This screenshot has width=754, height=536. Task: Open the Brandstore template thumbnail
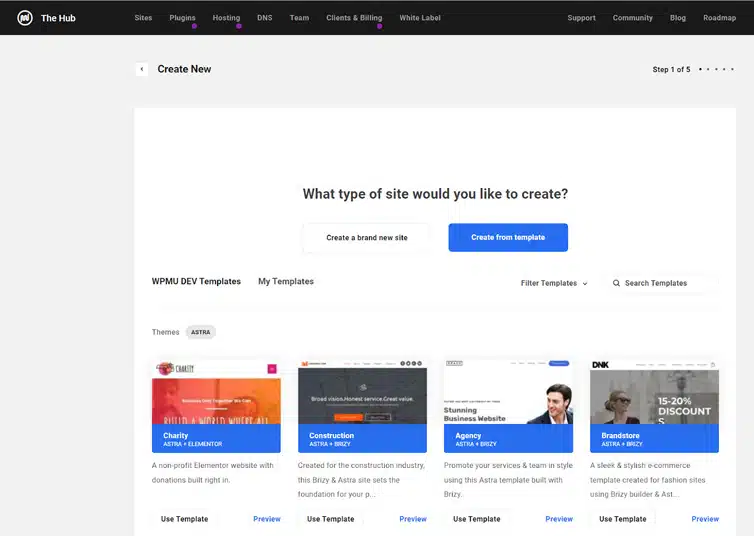coord(654,406)
